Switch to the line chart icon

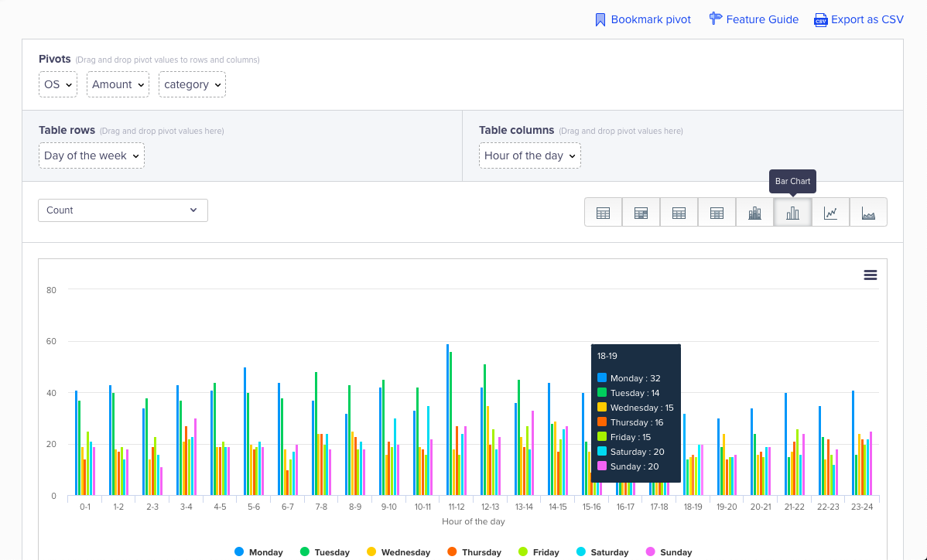(830, 213)
